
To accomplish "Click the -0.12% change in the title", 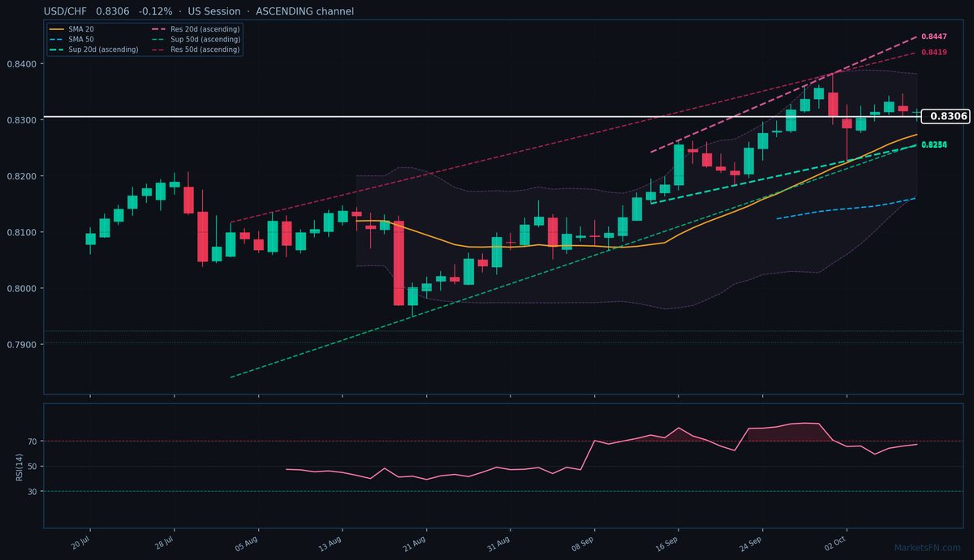I will pyautogui.click(x=156, y=11).
